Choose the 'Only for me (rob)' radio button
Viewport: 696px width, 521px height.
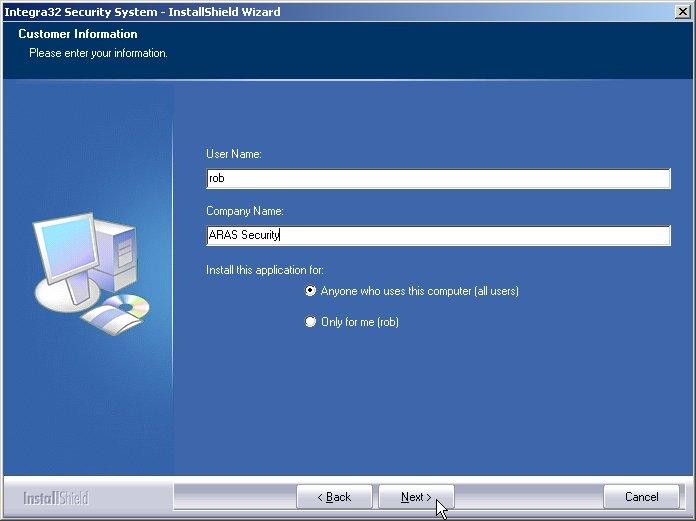pos(310,321)
